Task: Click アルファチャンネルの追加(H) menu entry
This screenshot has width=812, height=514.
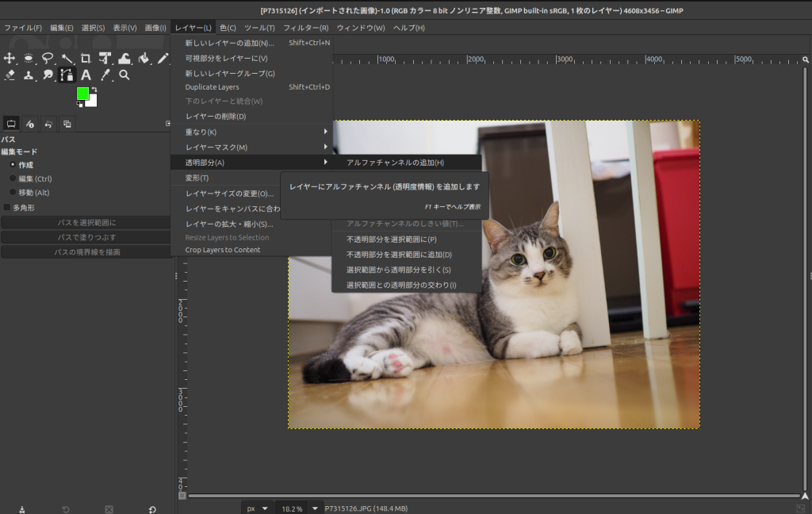Action: click(395, 163)
